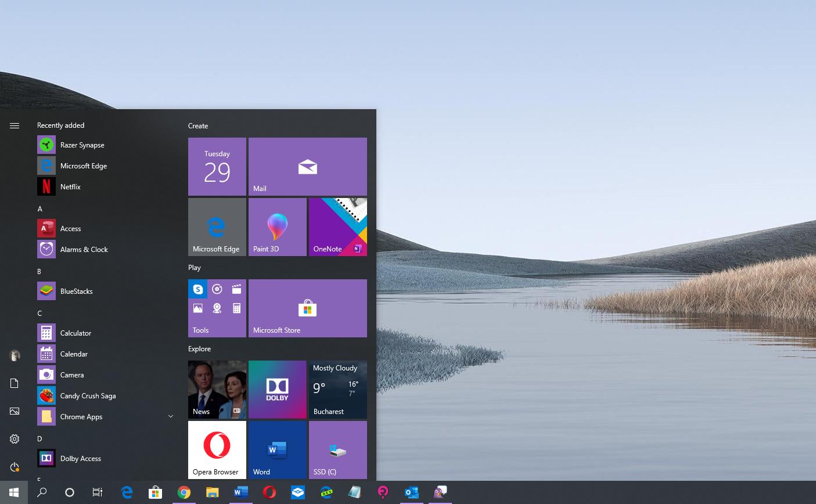Open Calculator from the app list

(x=106, y=333)
